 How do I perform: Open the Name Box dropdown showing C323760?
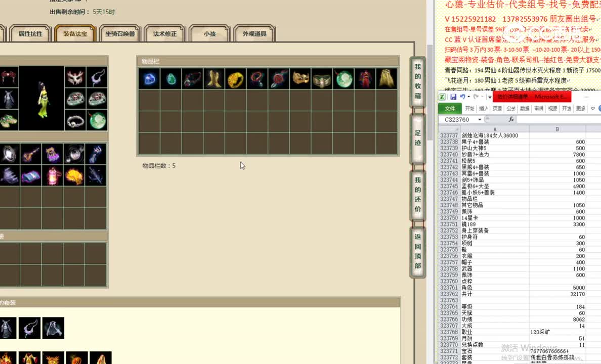480,119
